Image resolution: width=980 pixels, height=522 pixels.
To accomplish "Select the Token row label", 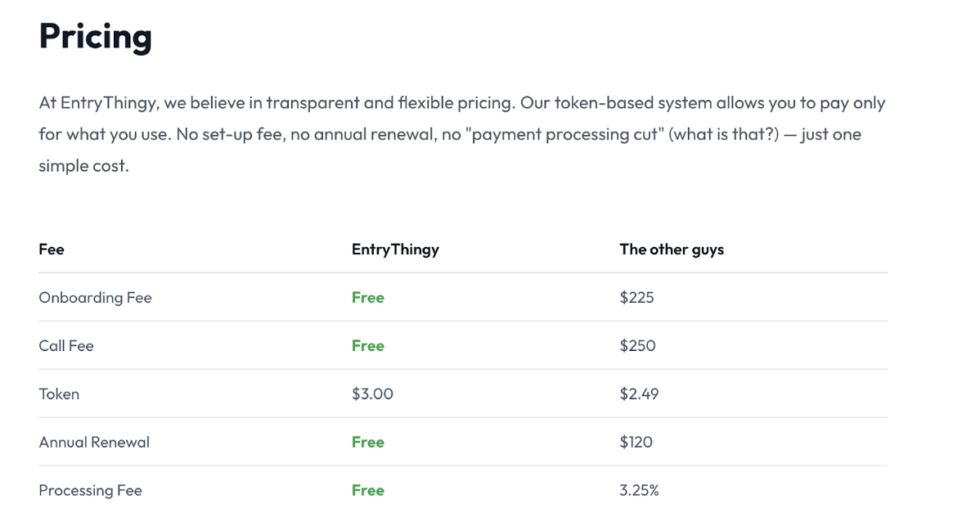I will click(x=59, y=394).
